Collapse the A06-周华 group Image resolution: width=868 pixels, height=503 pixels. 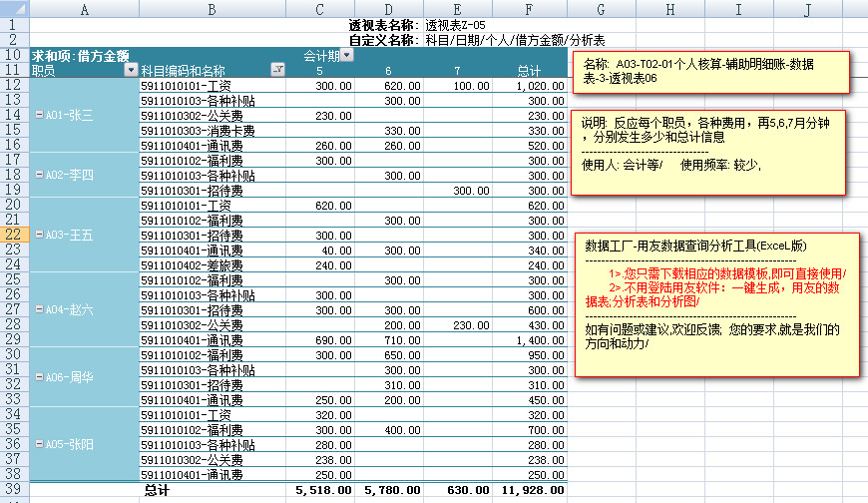pos(39,376)
